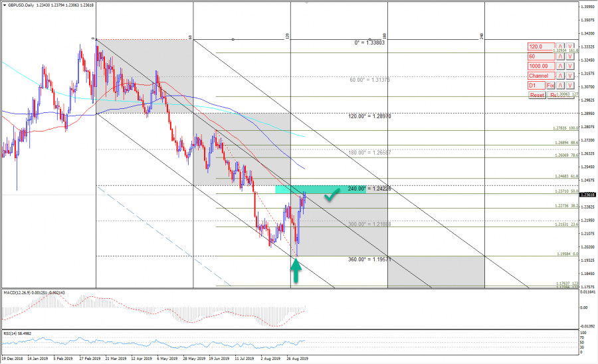Switch Channel mode with its down arrow
The width and height of the screenshot is (598, 364).
coord(570,76)
